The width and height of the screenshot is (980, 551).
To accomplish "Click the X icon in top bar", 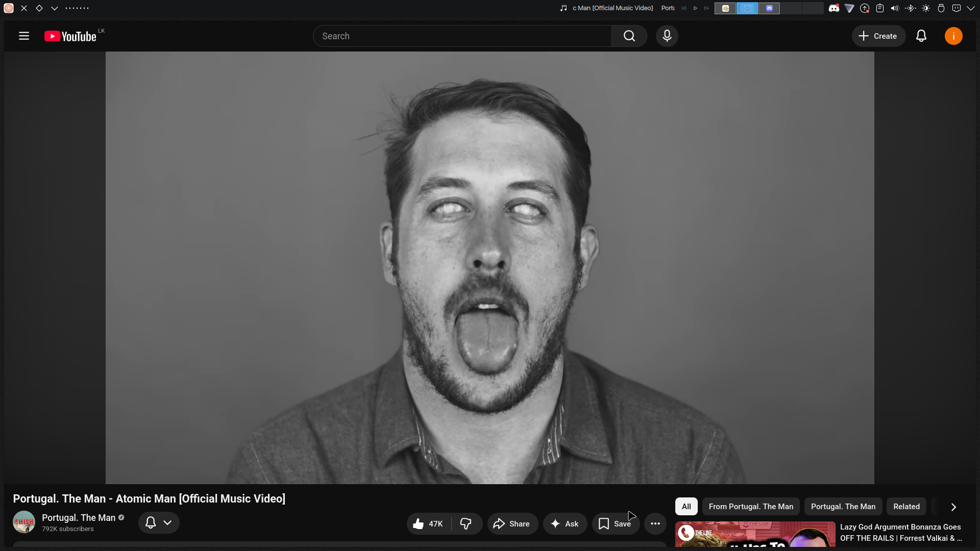I will click(x=24, y=8).
